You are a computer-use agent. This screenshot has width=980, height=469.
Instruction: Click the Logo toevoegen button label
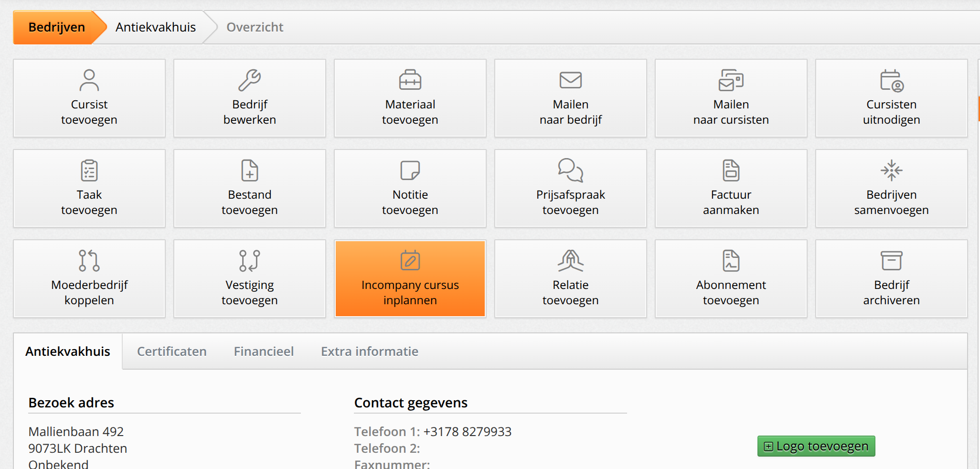point(822,446)
